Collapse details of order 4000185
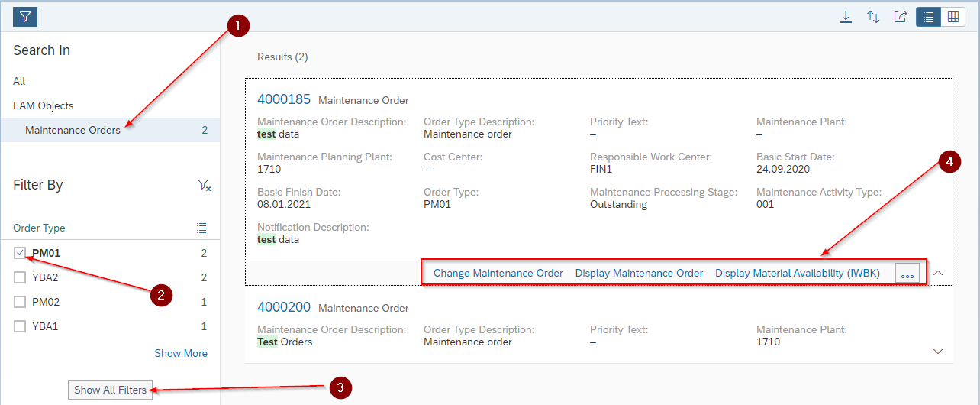 [938, 273]
